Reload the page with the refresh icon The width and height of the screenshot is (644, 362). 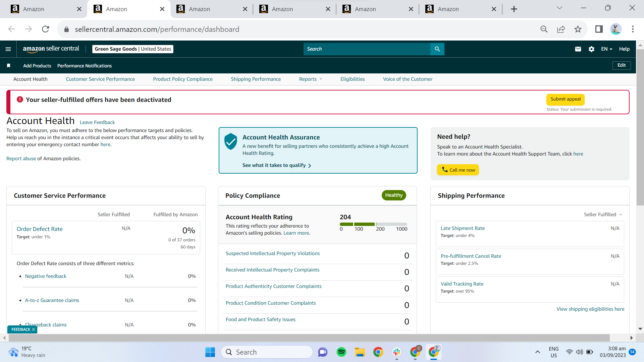(x=46, y=29)
